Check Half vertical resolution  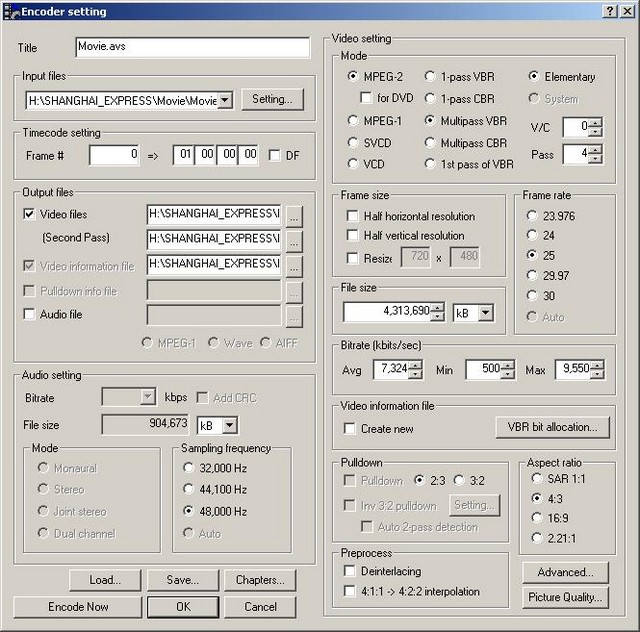[352, 235]
